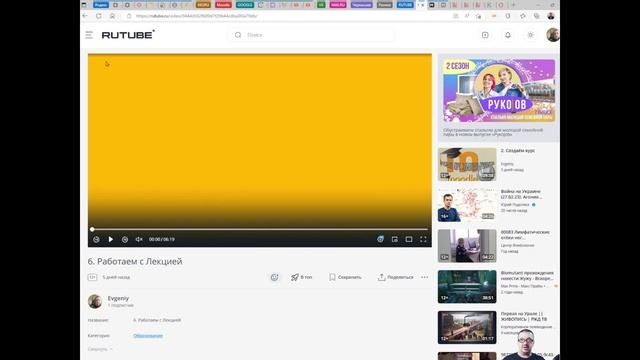Open the player settings gear icon

coord(380,239)
